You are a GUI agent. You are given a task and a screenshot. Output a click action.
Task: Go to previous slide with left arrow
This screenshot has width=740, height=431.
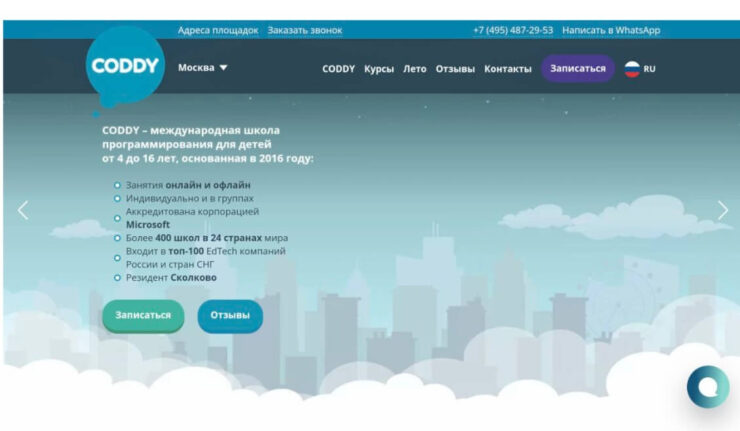tap(23, 210)
